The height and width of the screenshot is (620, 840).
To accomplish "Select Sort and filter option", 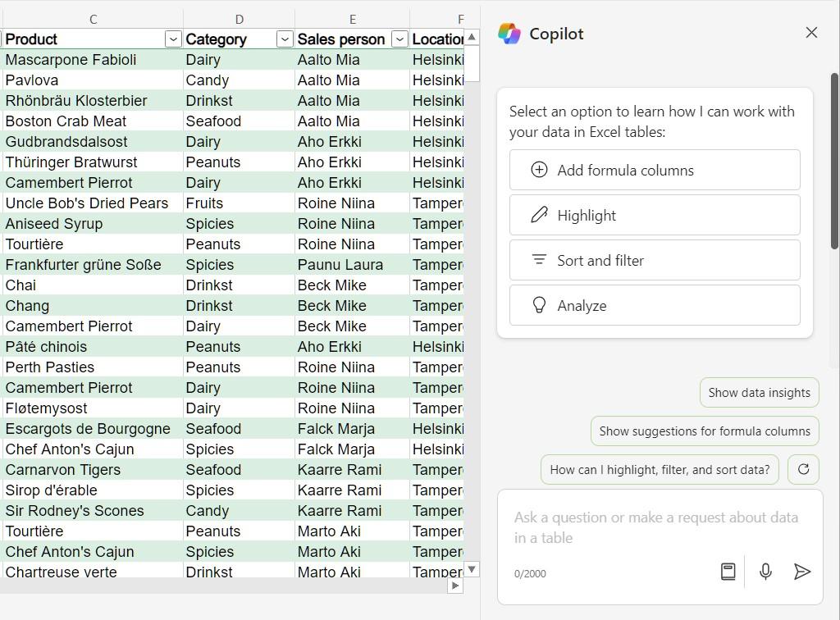I will (654, 260).
